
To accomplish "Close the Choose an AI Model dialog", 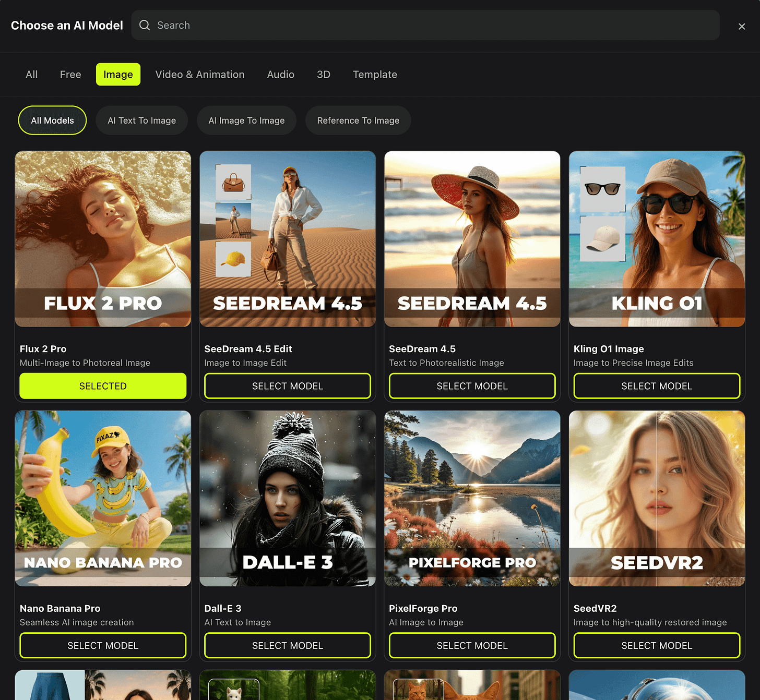I will [742, 26].
